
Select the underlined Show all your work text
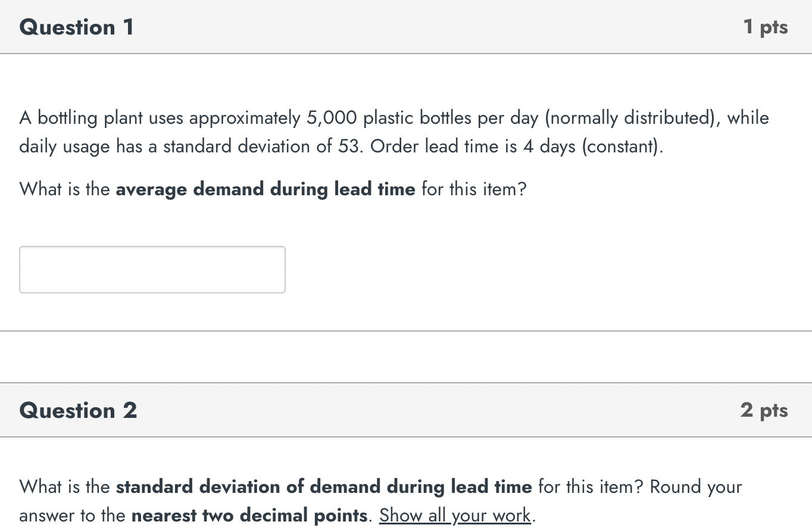coord(454,515)
